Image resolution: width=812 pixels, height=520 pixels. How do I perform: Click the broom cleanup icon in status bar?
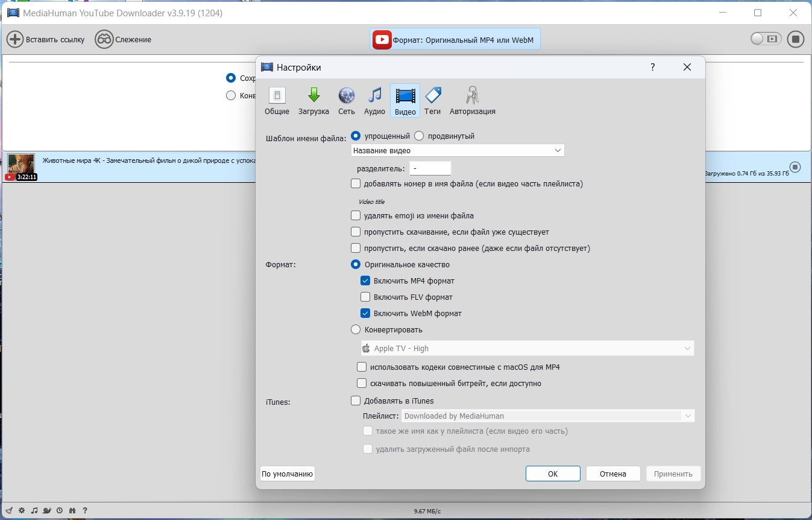10,511
